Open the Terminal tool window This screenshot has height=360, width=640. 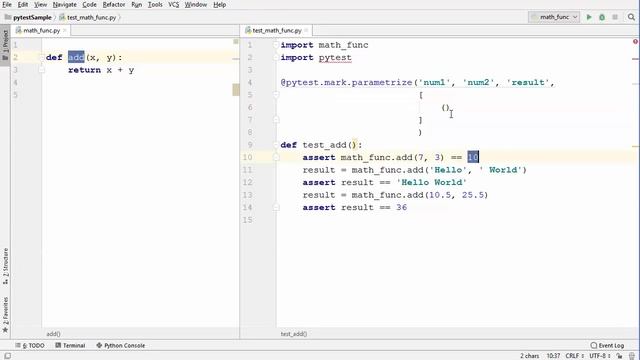[x=70, y=345]
